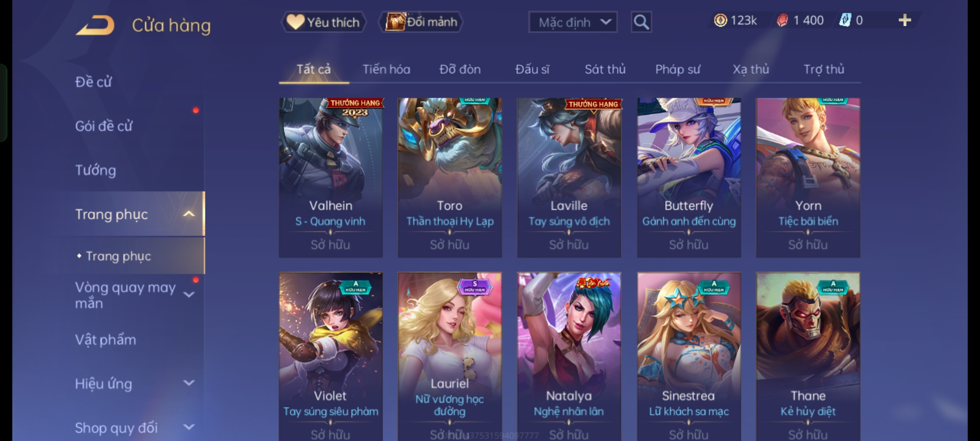980x441 pixels.
Task: Tap the back arrow icon beside Cửa hàng
Action: (95, 25)
